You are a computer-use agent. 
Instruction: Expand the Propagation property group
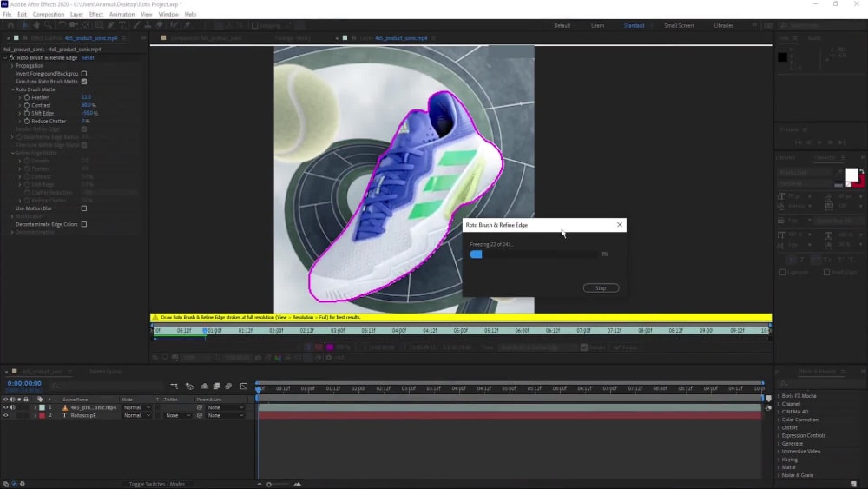pos(12,66)
